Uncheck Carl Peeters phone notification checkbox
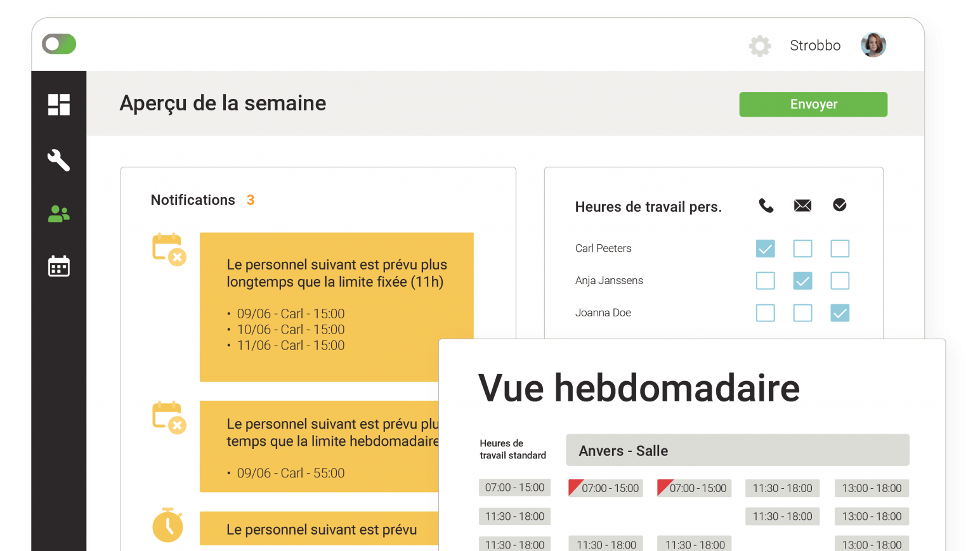Screen dimensions: 980x551 (x=766, y=249)
